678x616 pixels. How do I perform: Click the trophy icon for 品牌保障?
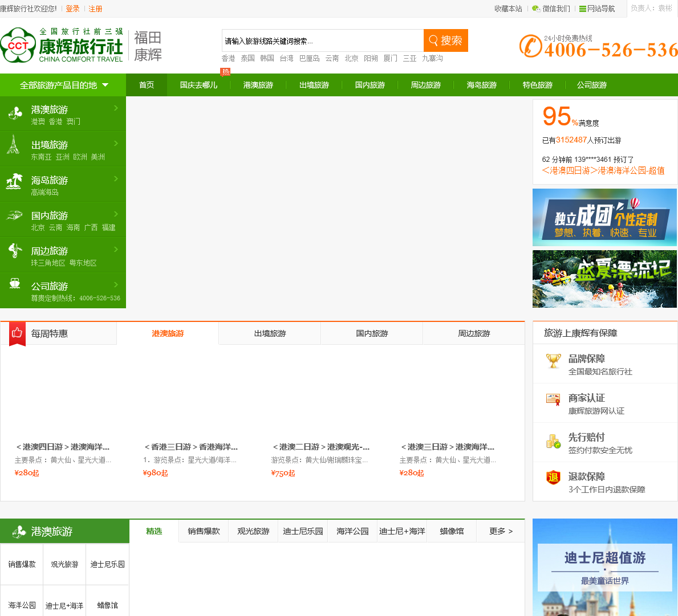tap(554, 361)
